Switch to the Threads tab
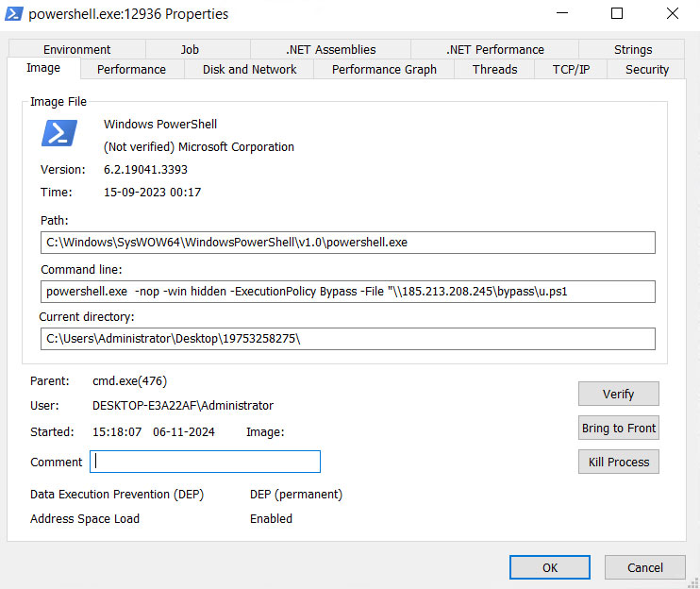 coord(494,70)
